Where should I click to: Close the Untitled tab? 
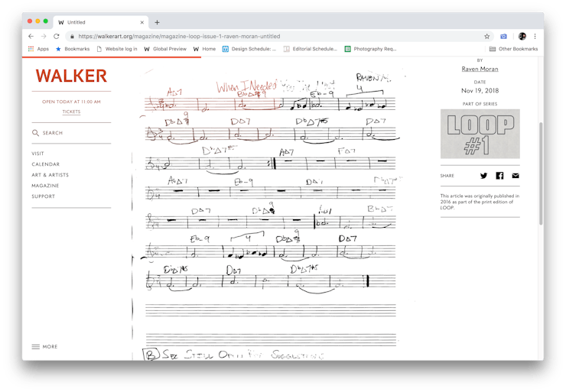(x=141, y=22)
